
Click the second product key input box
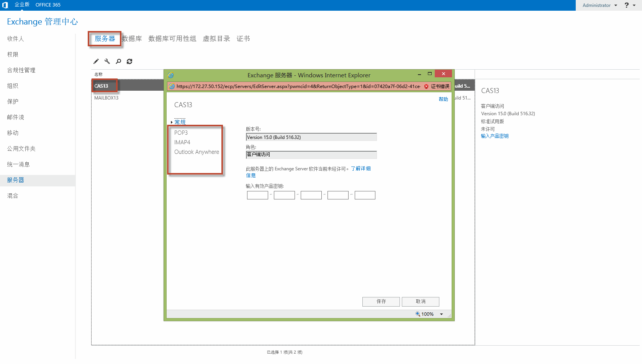[x=284, y=195]
